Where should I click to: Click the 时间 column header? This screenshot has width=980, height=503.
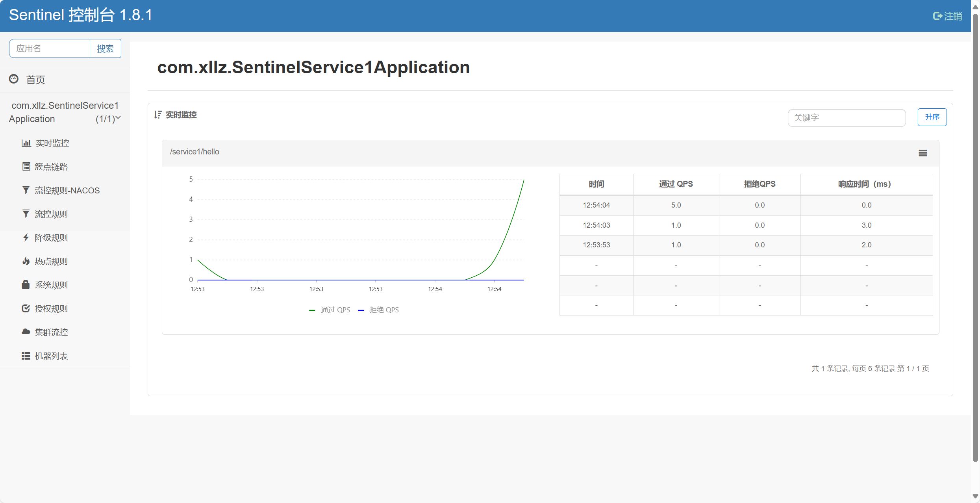[597, 184]
